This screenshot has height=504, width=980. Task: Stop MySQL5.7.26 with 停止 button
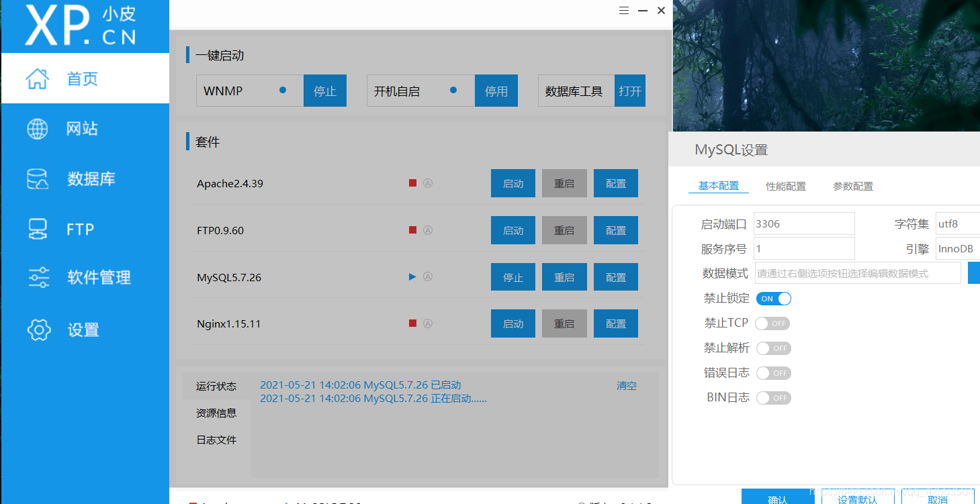[513, 277]
